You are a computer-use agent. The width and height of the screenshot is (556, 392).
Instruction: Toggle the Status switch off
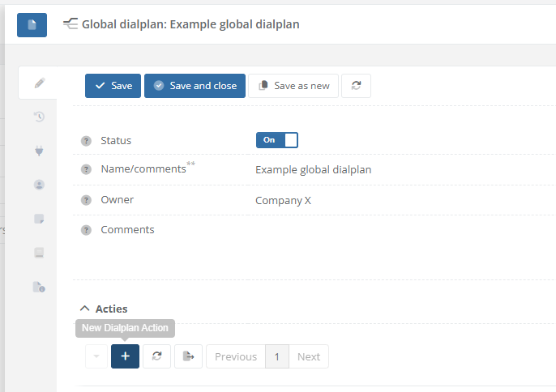pos(277,140)
